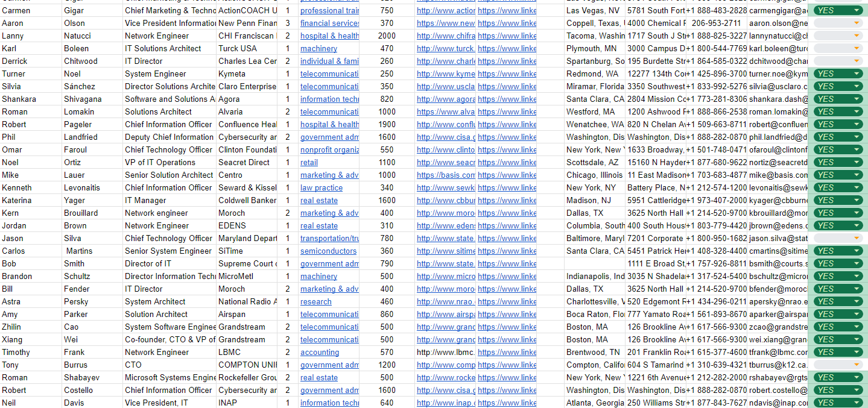
Task: Open the www.sitime website link for Carlos Martins
Action: point(446,251)
